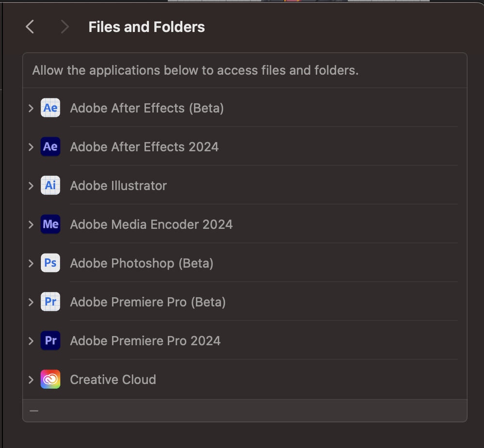This screenshot has height=448, width=484.
Task: Click the forward navigation arrow
Action: click(65, 27)
